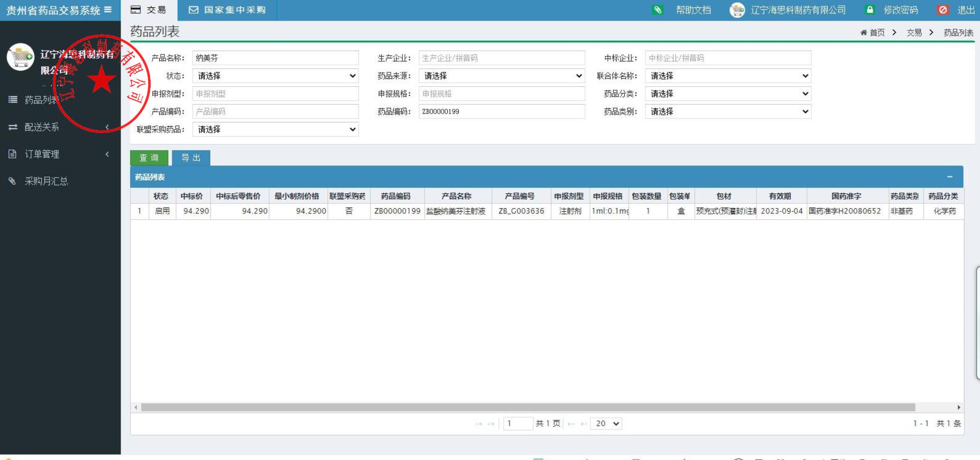
Task: Click the 2023-09-04 expiry date cell
Action: 782,211
